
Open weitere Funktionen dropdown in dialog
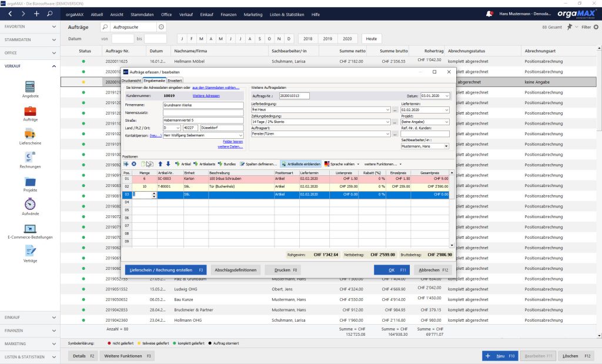[383, 164]
